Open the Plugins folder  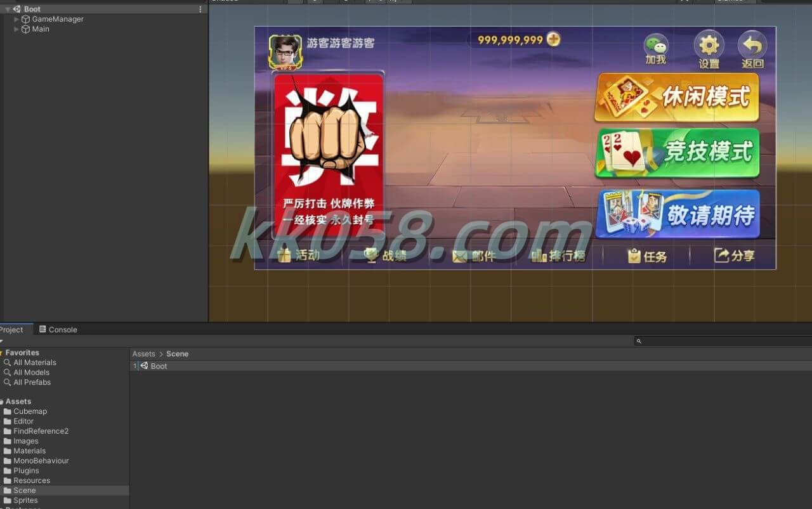pyautogui.click(x=22, y=471)
